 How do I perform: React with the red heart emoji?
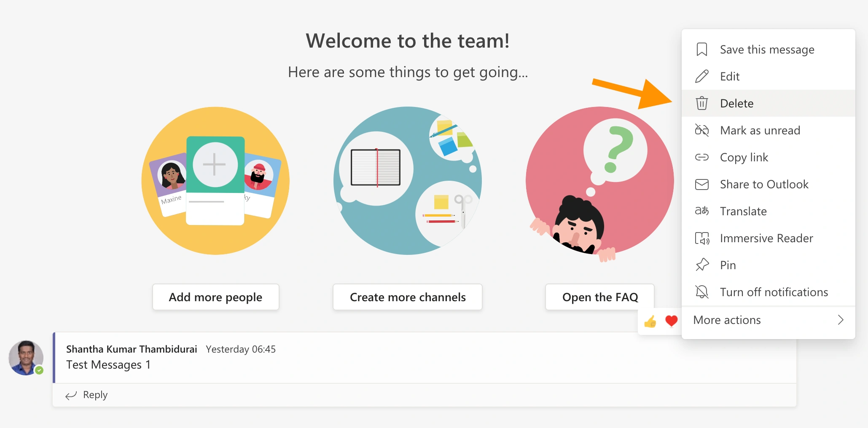[x=671, y=321]
